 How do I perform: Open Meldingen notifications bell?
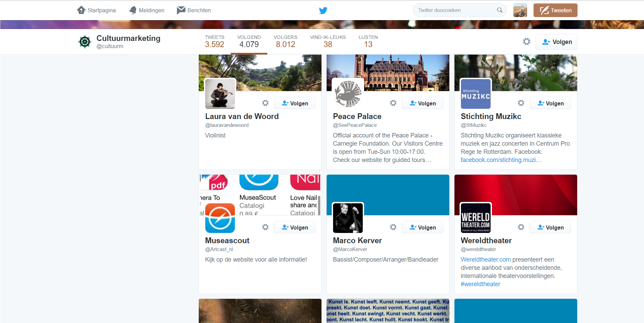point(133,10)
